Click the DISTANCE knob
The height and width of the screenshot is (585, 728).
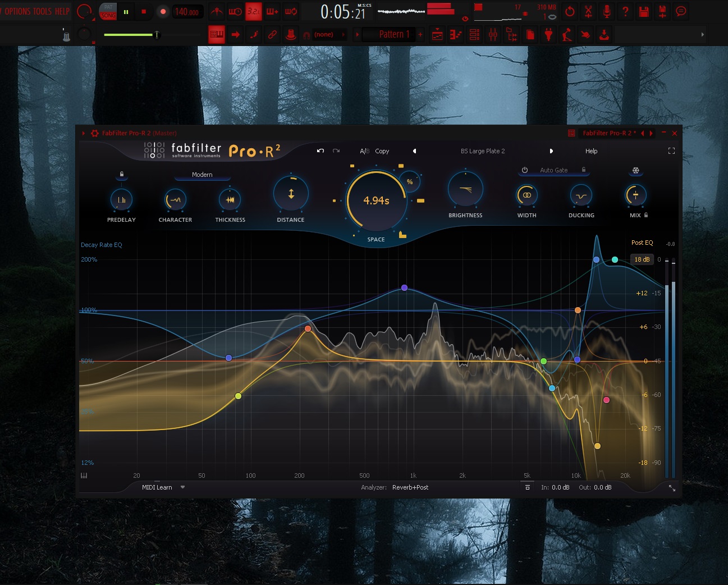291,194
